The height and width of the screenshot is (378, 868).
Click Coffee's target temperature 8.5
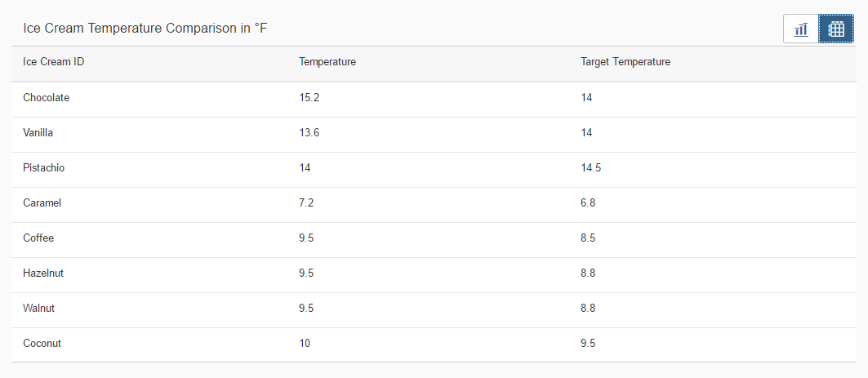pos(588,238)
